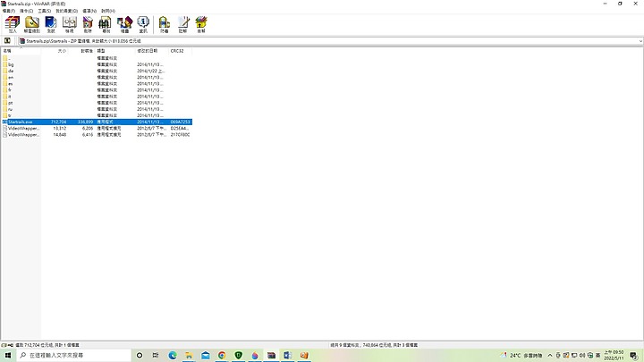The height and width of the screenshot is (362, 644).
Task: Click the Cortana circle icon on taskbar
Action: [140, 355]
